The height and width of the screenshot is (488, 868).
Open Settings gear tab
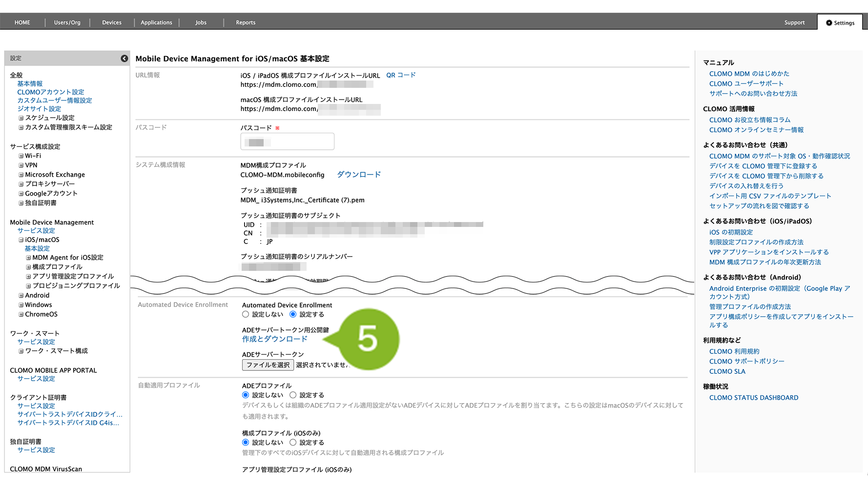(840, 23)
